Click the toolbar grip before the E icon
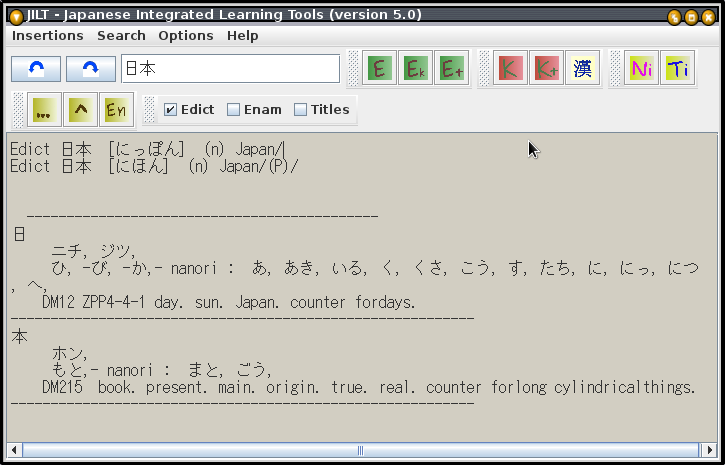This screenshot has height=465, width=725. tap(353, 68)
